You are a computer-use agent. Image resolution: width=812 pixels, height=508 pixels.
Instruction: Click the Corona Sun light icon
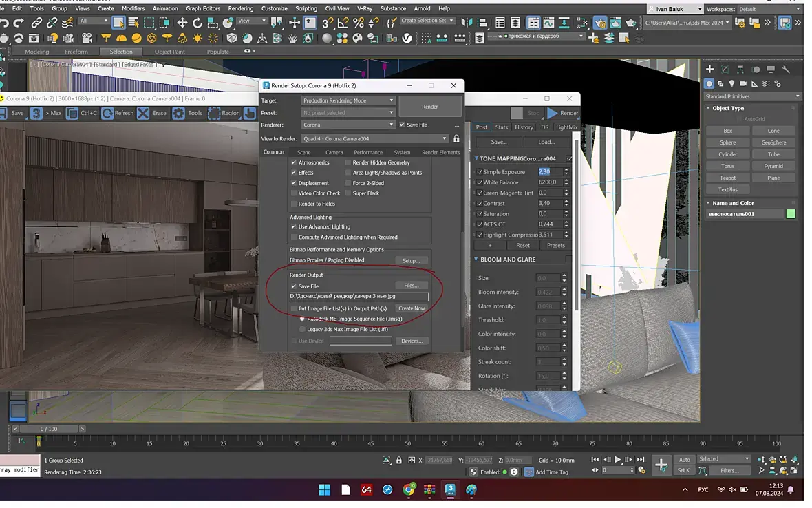point(197,39)
